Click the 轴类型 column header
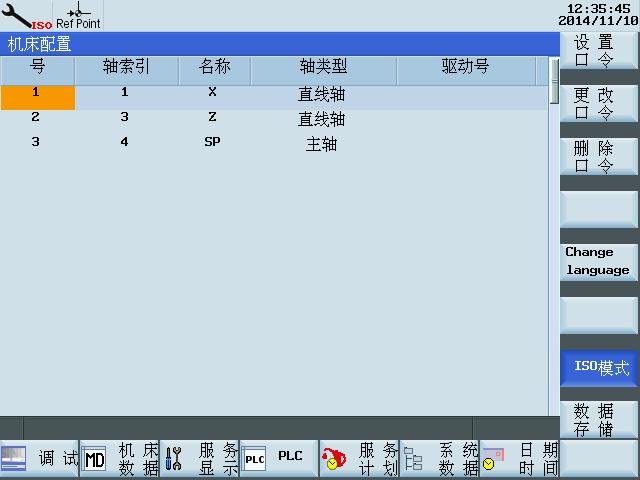 click(324, 71)
